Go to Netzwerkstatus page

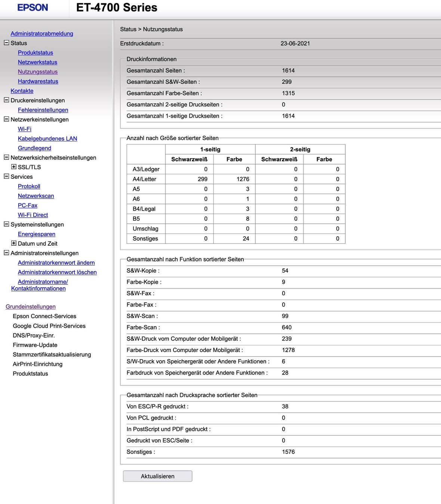click(x=37, y=62)
